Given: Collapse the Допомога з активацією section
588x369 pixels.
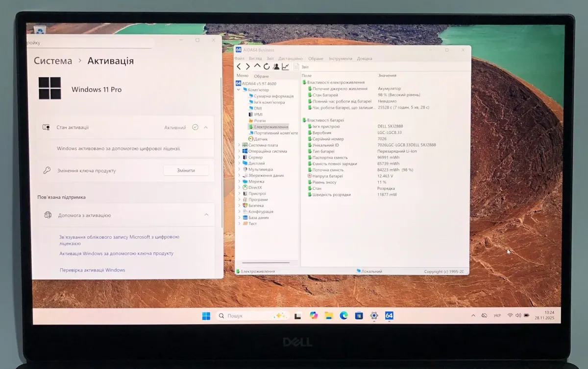Looking at the screenshot, I should coord(206,215).
